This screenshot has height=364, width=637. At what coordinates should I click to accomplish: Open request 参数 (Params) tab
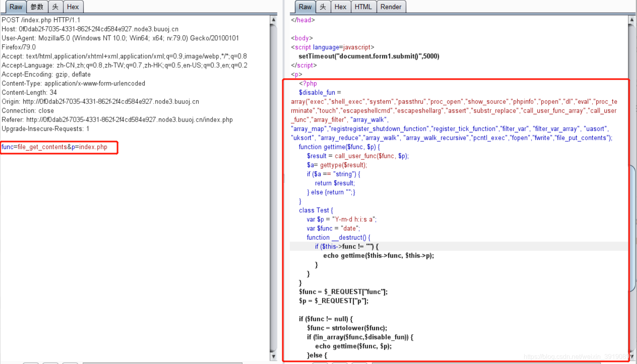tap(37, 7)
